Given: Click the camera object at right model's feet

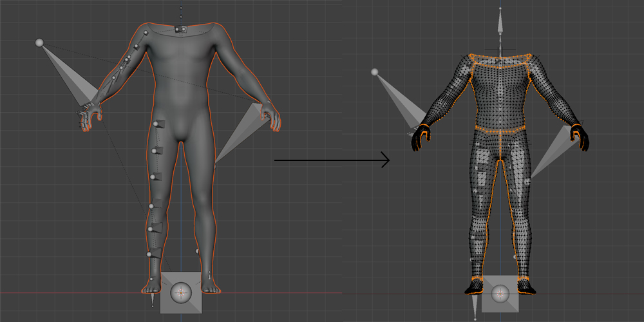Looking at the screenshot, I should coord(500,294).
